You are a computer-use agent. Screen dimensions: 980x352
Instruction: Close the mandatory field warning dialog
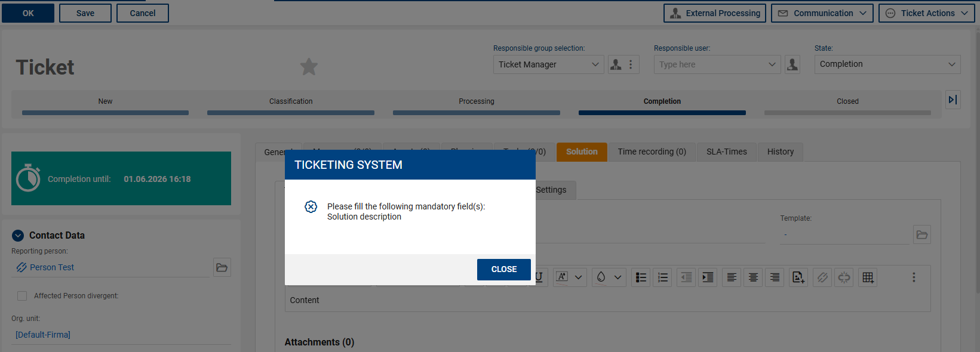503,269
